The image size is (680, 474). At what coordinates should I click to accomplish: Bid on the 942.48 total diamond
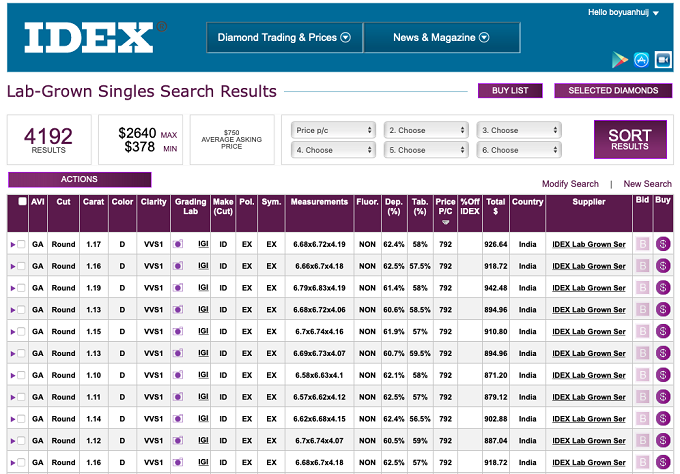pyautogui.click(x=643, y=288)
